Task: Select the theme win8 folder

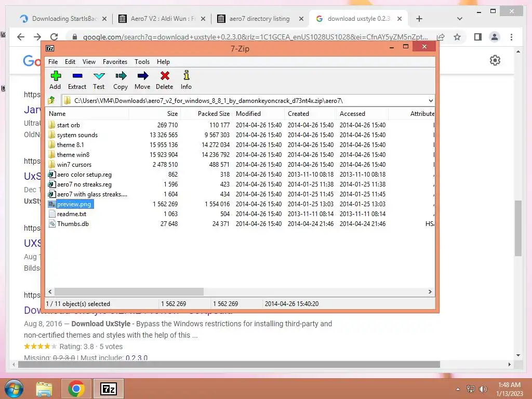Action: point(69,154)
